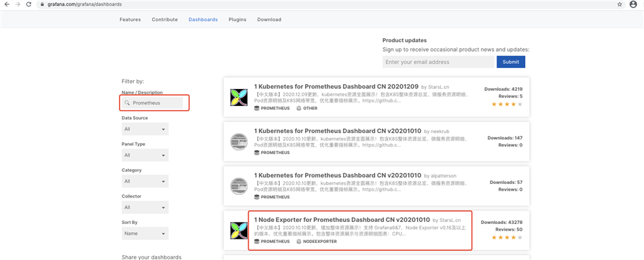Screen dimensions: 644x260
Task: Click author name neekrub
Action: pyautogui.click(x=441, y=132)
